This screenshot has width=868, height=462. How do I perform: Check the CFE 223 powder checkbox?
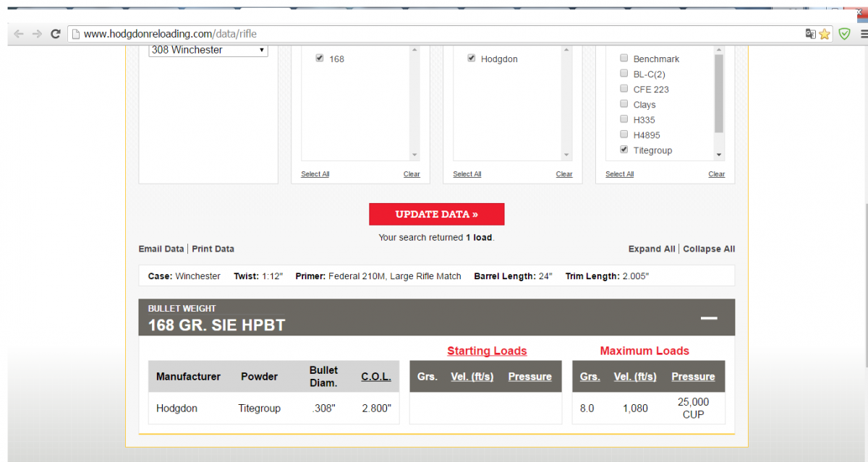pyautogui.click(x=624, y=89)
